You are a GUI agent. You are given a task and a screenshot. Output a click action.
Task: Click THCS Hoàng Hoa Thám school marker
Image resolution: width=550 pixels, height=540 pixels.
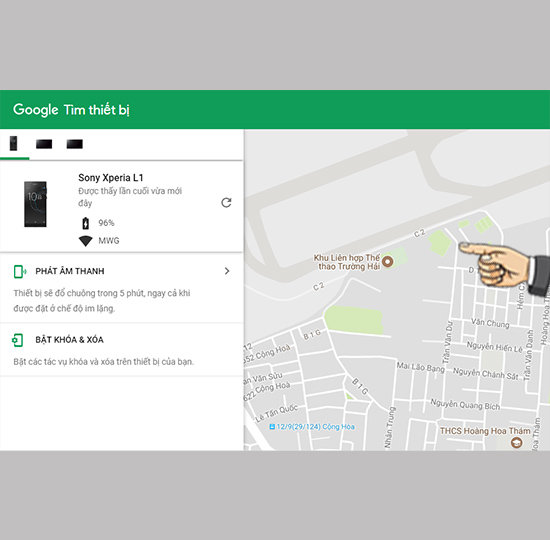coord(516,442)
